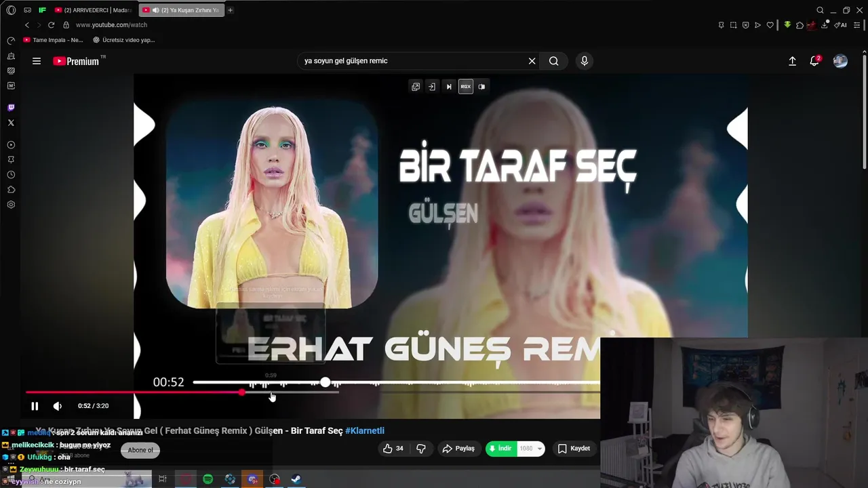The height and width of the screenshot is (488, 868).
Task: Open the AI assistant button
Action: click(841, 25)
